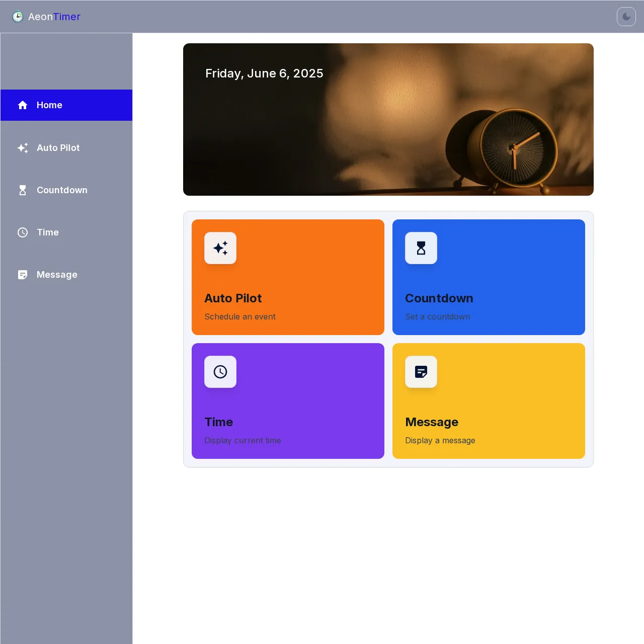Click clock icon on the purple card
The height and width of the screenshot is (644, 644).
point(220,372)
